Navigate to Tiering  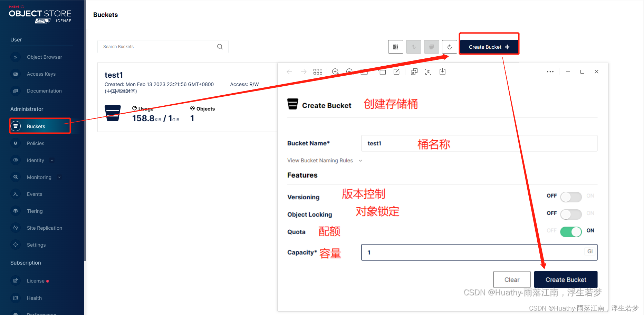coord(35,211)
